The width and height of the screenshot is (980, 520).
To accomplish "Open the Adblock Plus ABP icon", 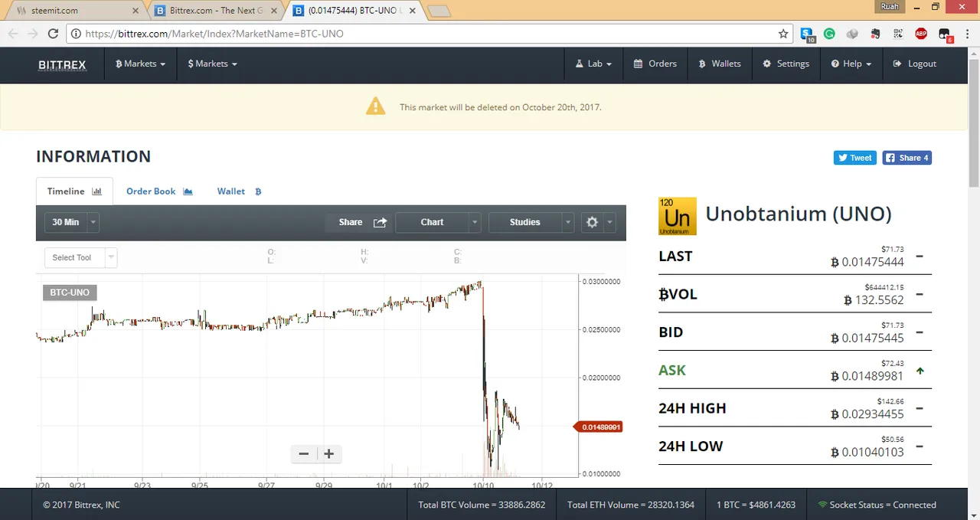I will (921, 34).
